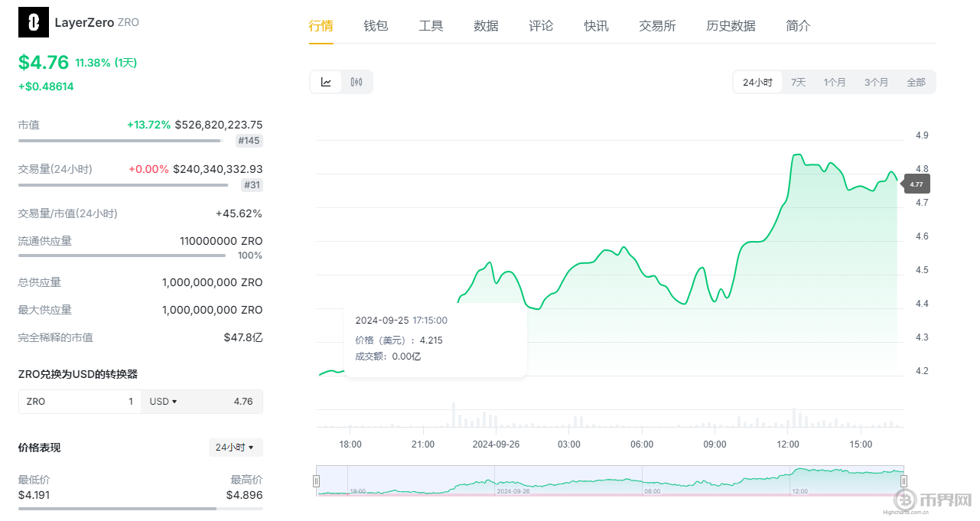980x521 pixels.
Task: Select the line chart view icon
Action: [x=326, y=81]
